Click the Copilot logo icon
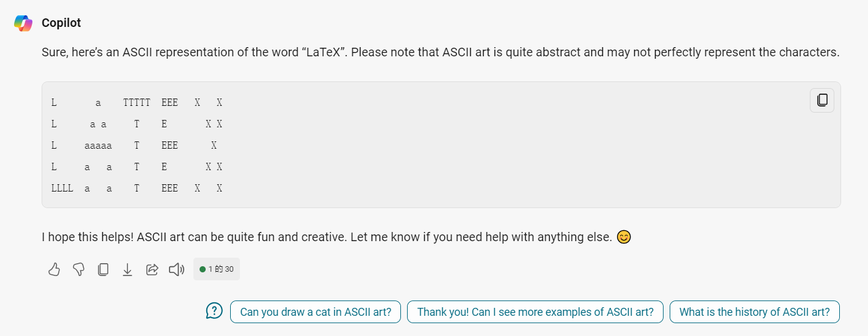868x336 pixels. (23, 23)
